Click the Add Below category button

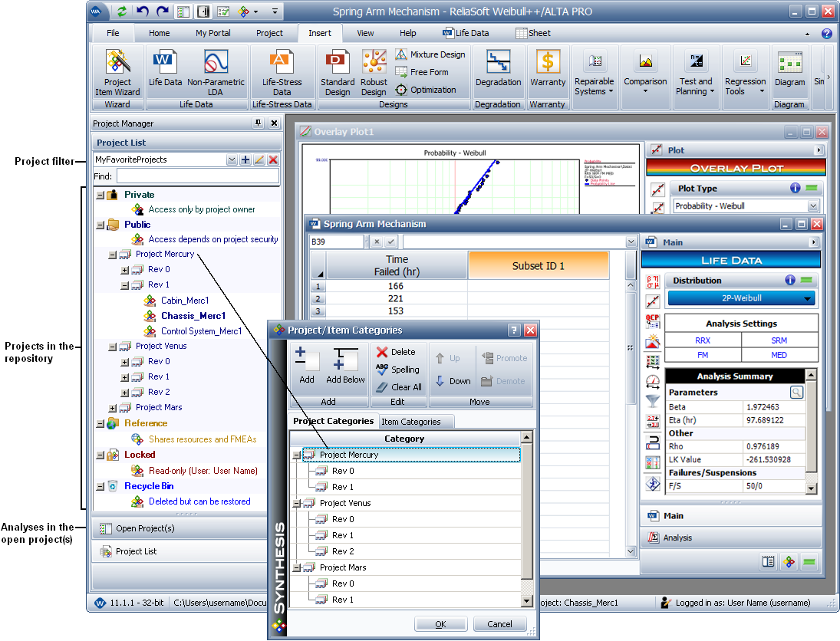tap(345, 365)
